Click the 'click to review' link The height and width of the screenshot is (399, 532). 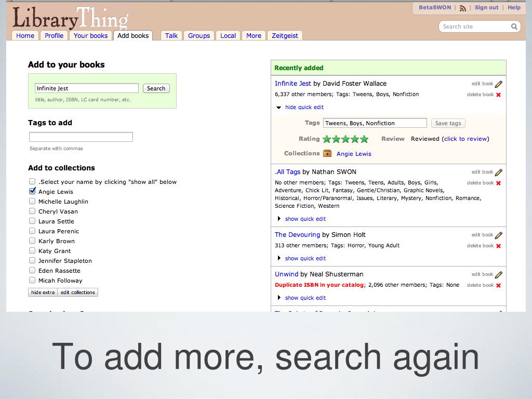(465, 139)
